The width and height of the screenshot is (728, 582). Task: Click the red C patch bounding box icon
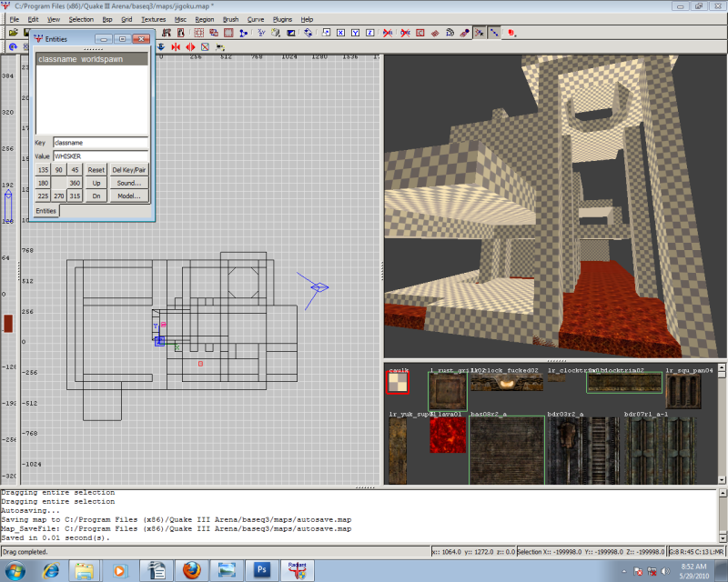[420, 33]
